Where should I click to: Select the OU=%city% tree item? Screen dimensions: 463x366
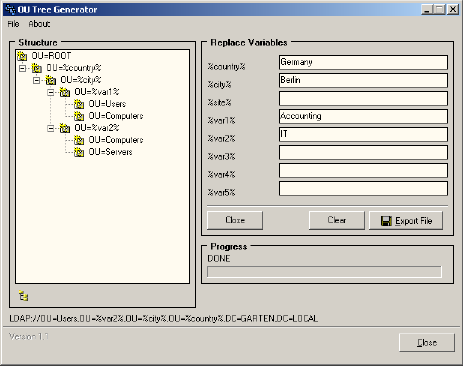click(x=81, y=80)
